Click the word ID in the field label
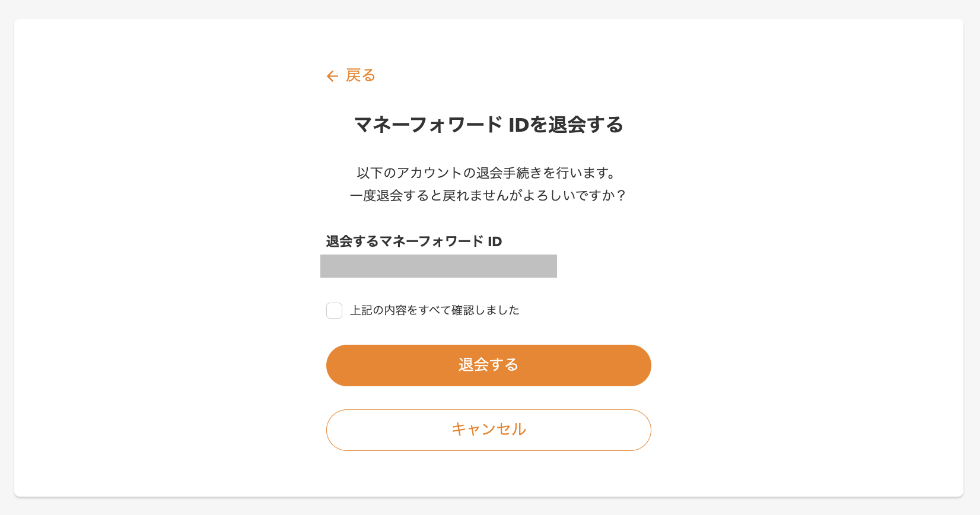 (495, 241)
